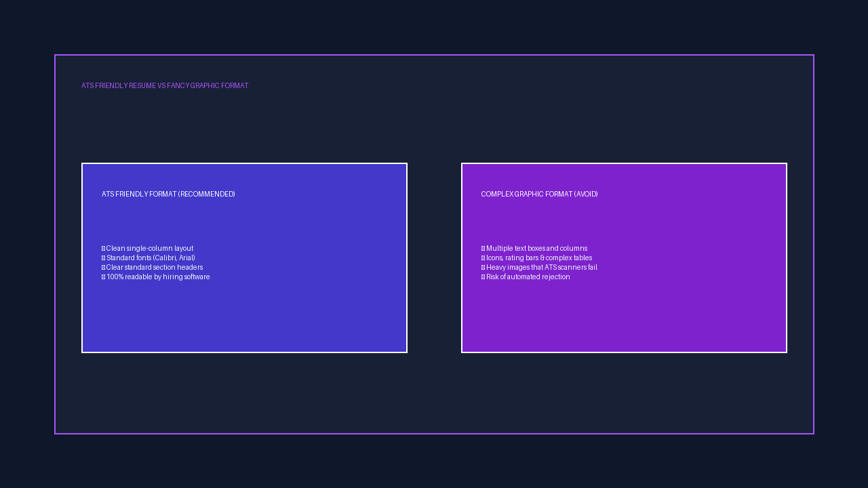Screen dimensions: 868x488
Task: Click the 'Clean single-column layout' bullet
Action: pos(148,249)
